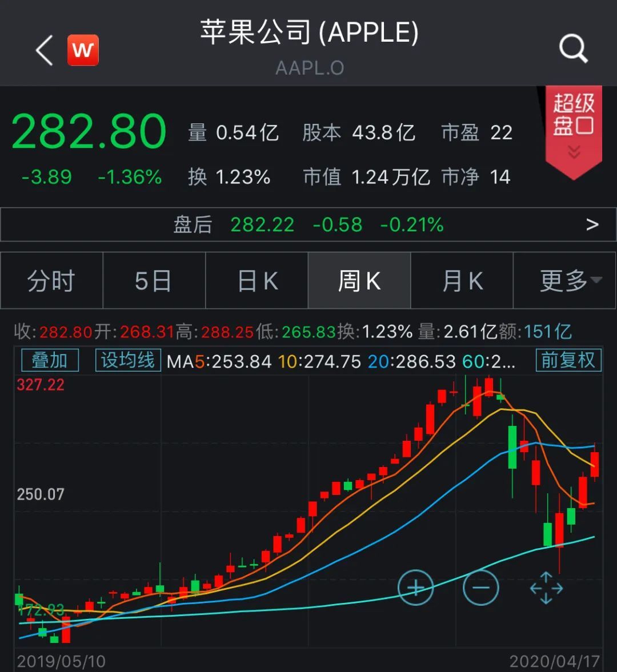Open 设均线 moving average settings
The height and width of the screenshot is (672, 617).
[128, 360]
